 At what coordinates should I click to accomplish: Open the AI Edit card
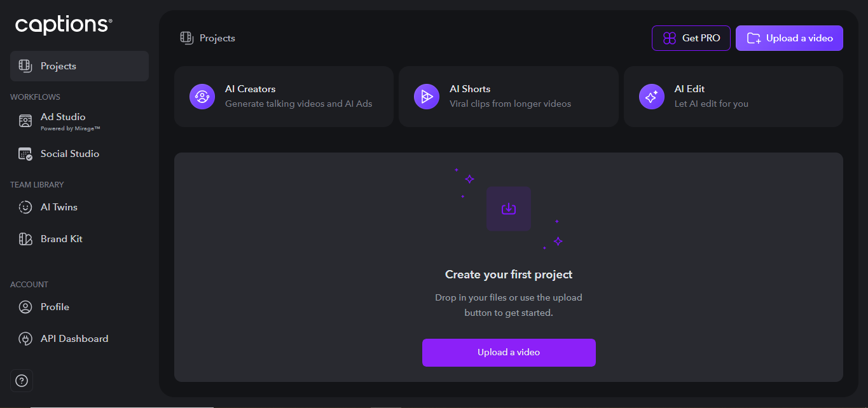tap(733, 96)
